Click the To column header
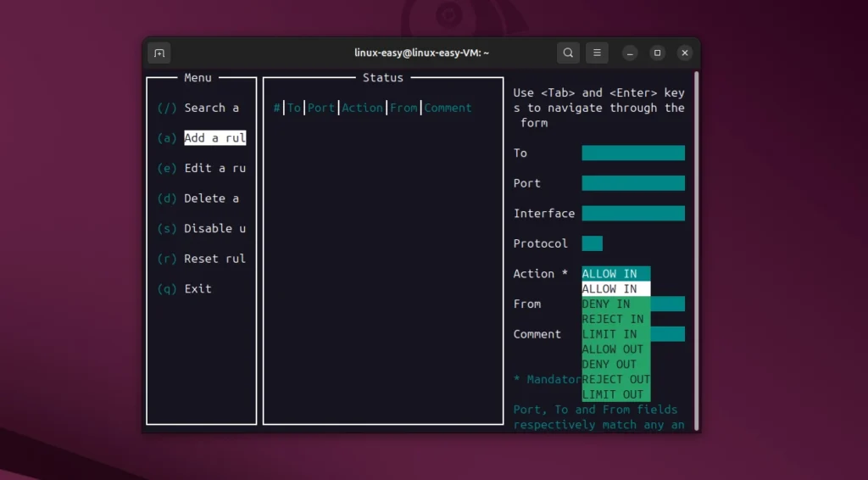Image resolution: width=868 pixels, height=480 pixels. 294,108
